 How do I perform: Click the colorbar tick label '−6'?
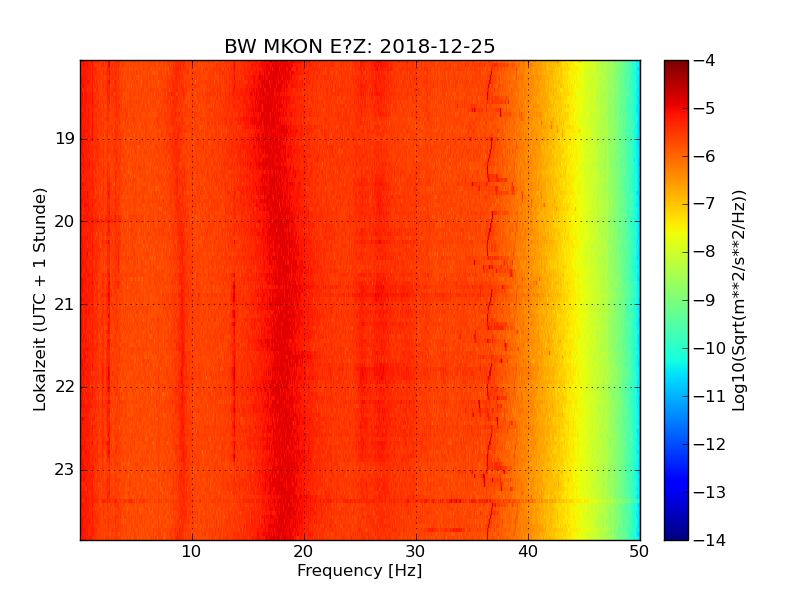(705, 157)
